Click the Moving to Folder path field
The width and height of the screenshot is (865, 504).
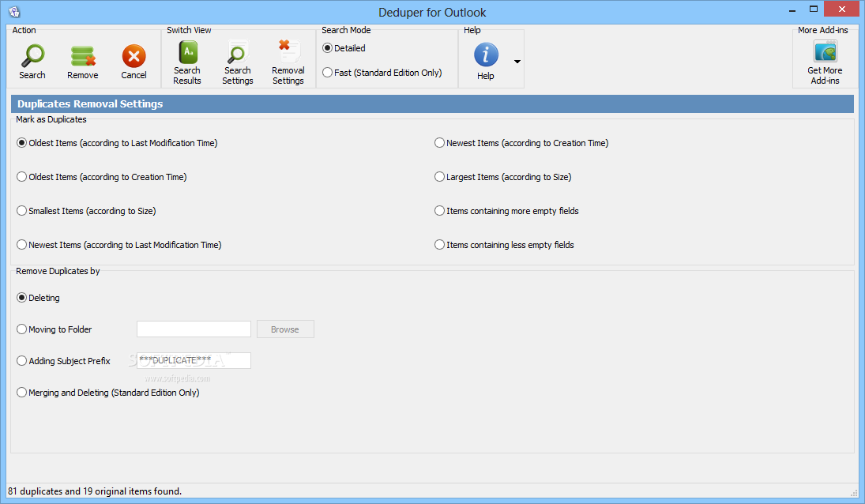point(194,329)
